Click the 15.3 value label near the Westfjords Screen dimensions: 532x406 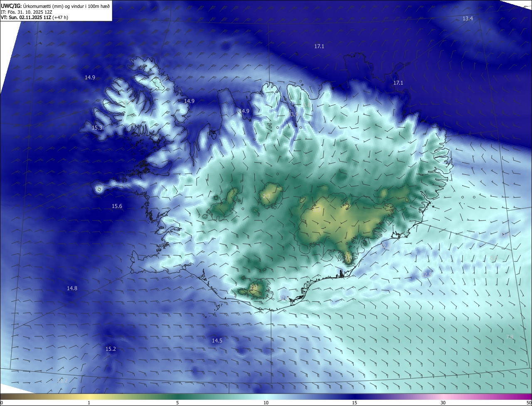pos(97,127)
